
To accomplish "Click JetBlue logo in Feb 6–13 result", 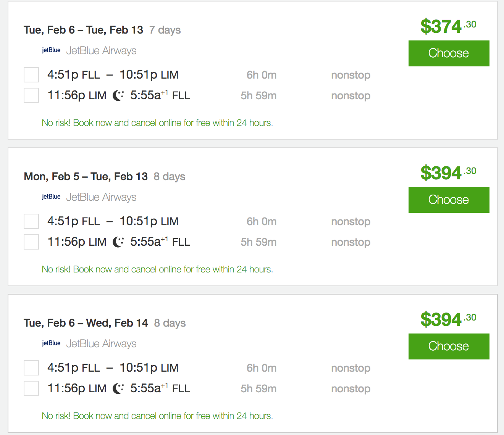I will [51, 50].
